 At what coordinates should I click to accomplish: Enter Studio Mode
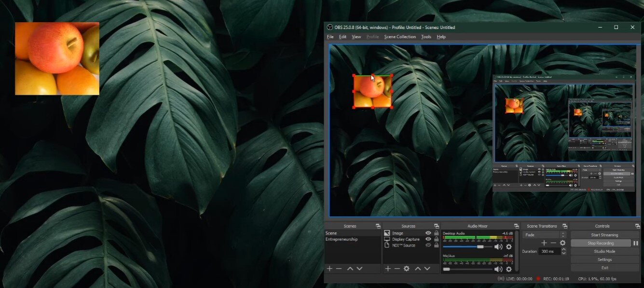click(x=604, y=251)
